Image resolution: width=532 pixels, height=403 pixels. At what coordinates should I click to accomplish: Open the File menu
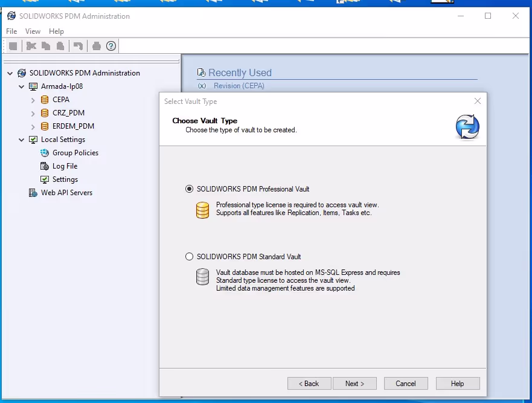pyautogui.click(x=11, y=31)
